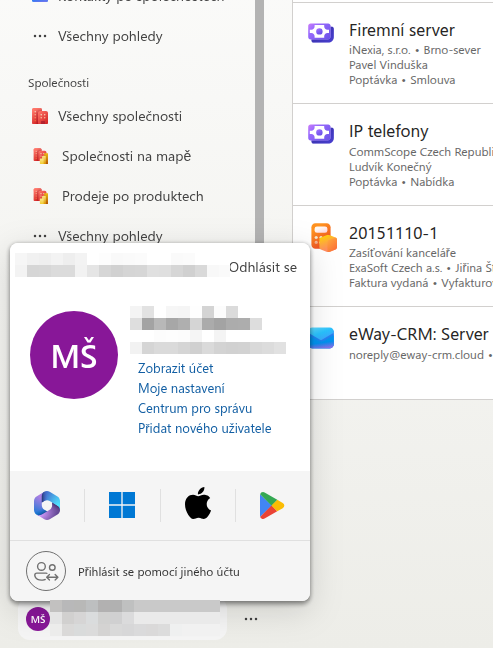Open the Zobrazit účet link

(176, 368)
